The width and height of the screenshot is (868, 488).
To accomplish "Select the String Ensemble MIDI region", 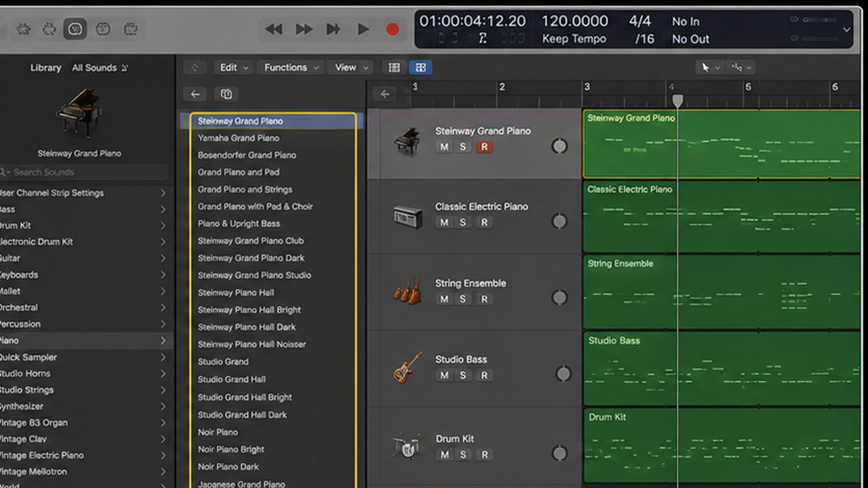I will tap(722, 292).
